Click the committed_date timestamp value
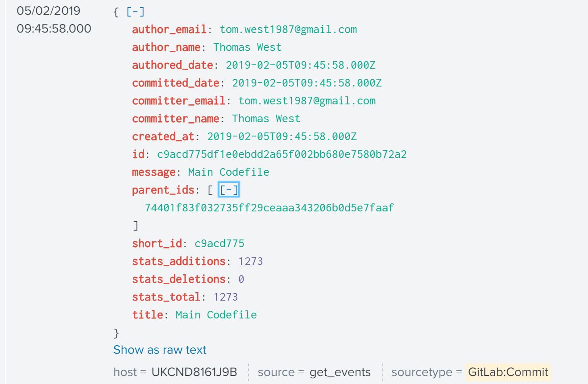This screenshot has height=384, width=588. pyautogui.click(x=306, y=83)
